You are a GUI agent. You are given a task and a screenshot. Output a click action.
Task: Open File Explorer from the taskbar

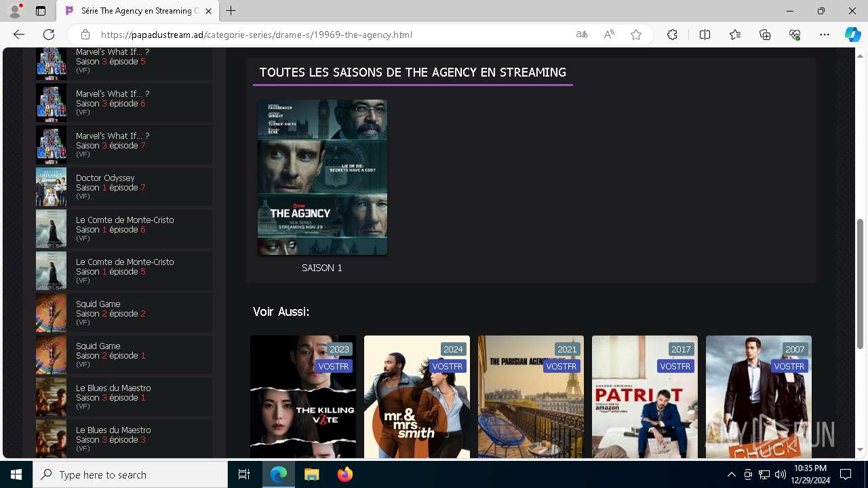coord(311,474)
